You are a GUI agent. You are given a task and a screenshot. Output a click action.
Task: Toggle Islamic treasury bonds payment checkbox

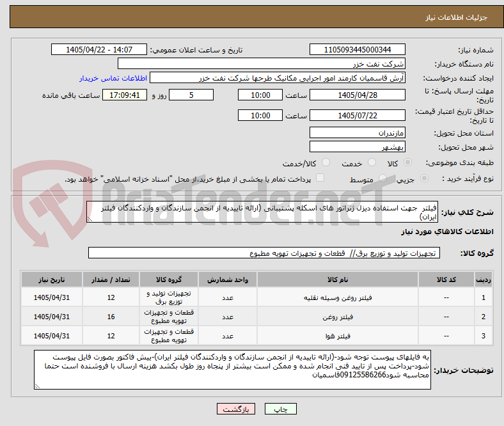click(x=320, y=178)
